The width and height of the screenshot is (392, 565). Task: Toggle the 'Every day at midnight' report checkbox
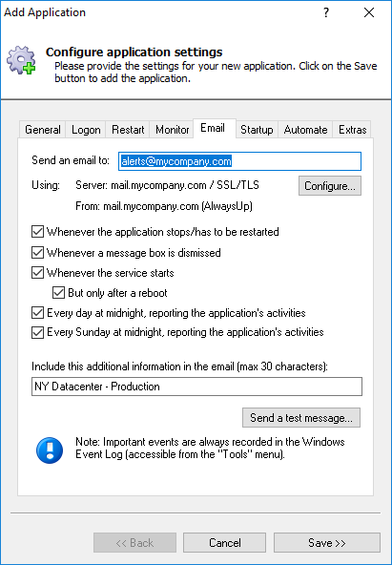(x=37, y=313)
